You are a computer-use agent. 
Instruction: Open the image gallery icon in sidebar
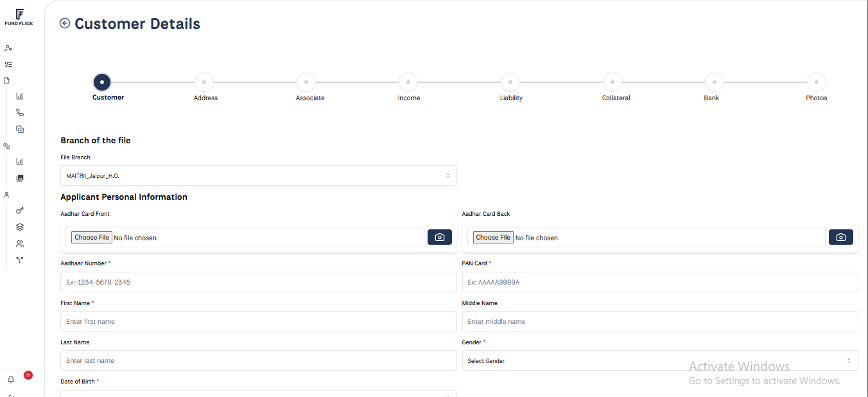[20, 178]
